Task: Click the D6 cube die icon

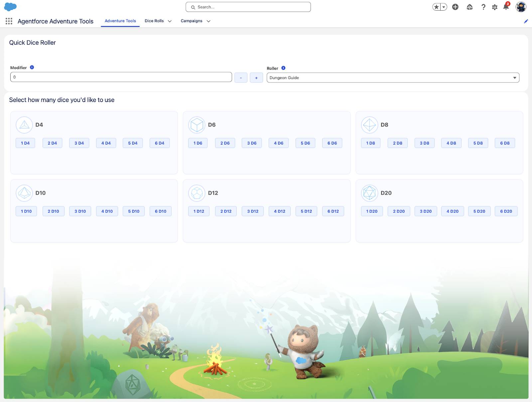Action: [x=197, y=125]
